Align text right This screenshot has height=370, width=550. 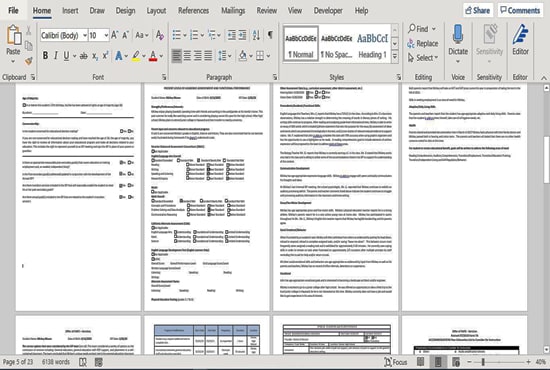click(x=198, y=55)
